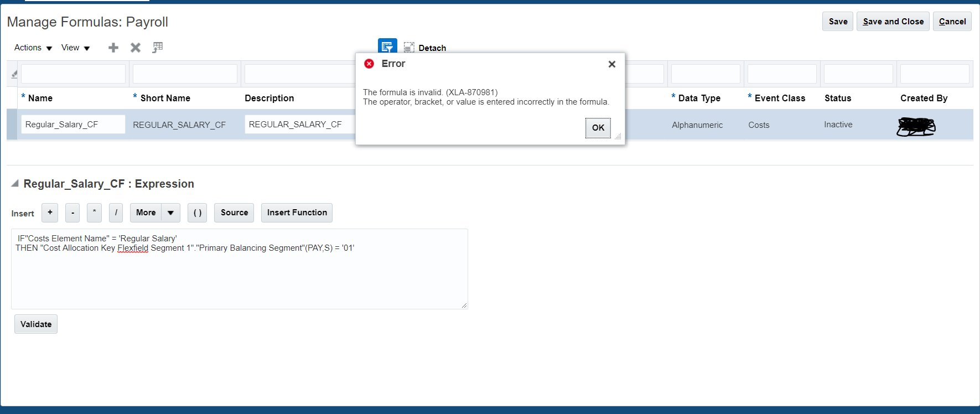
Task: Click the Freeze columns table icon
Action: click(x=158, y=48)
